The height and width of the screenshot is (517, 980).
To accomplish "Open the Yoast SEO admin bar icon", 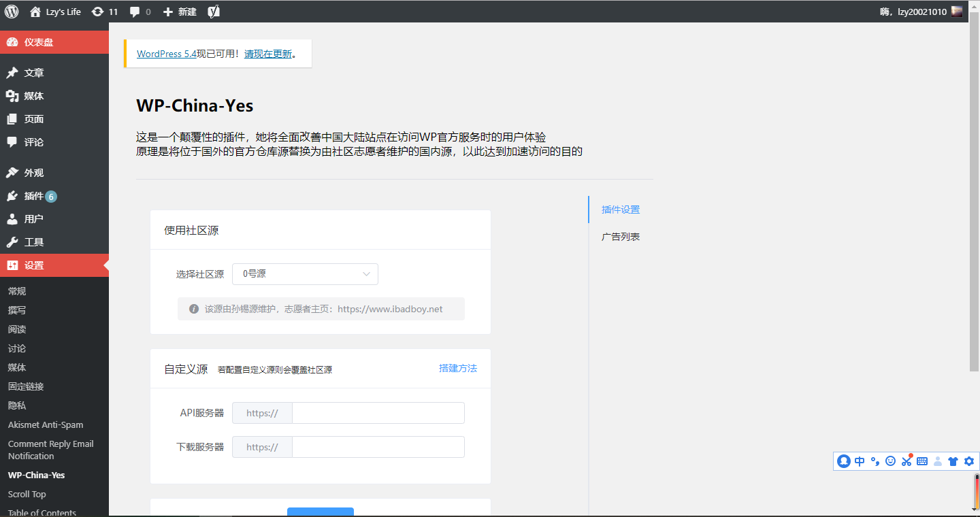I will pyautogui.click(x=214, y=12).
